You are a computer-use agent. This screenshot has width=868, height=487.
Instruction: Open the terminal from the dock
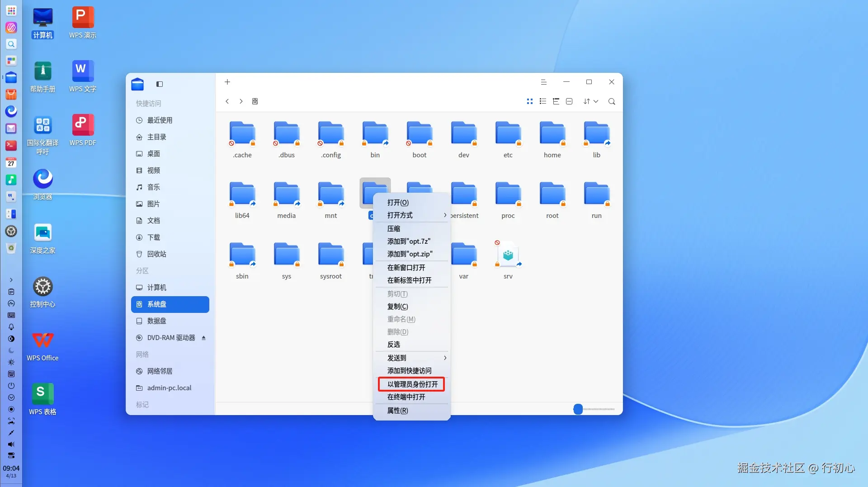11,145
